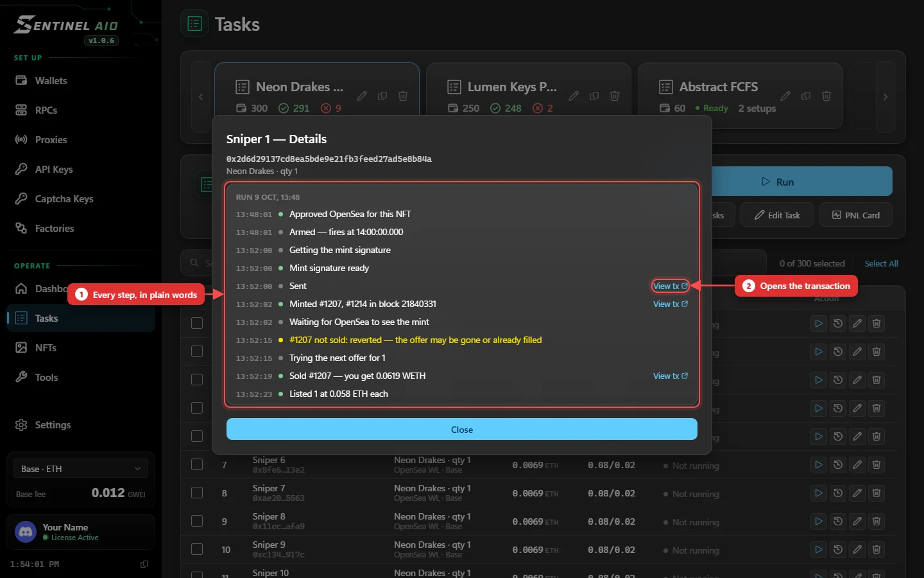924x578 pixels.
Task: Open Wallets in the sidebar
Action: click(81, 80)
